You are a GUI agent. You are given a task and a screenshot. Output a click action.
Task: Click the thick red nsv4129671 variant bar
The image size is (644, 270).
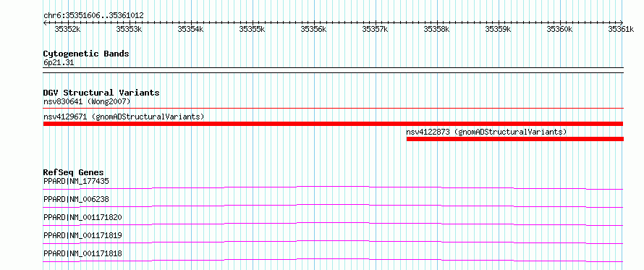333,124
